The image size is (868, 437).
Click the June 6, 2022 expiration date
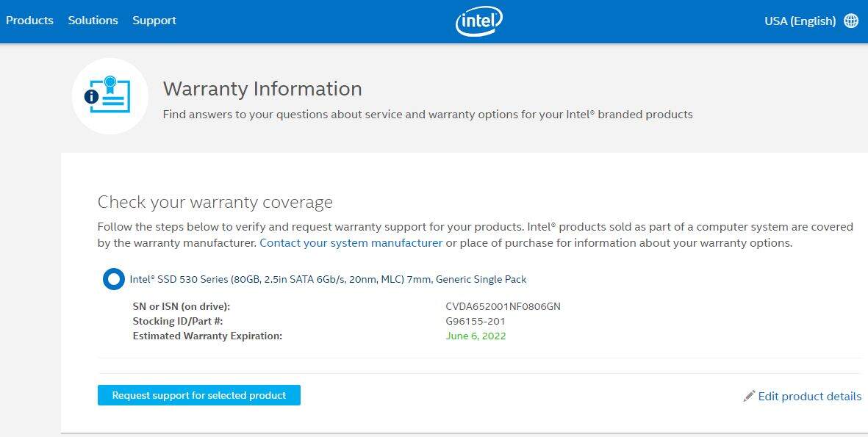476,336
